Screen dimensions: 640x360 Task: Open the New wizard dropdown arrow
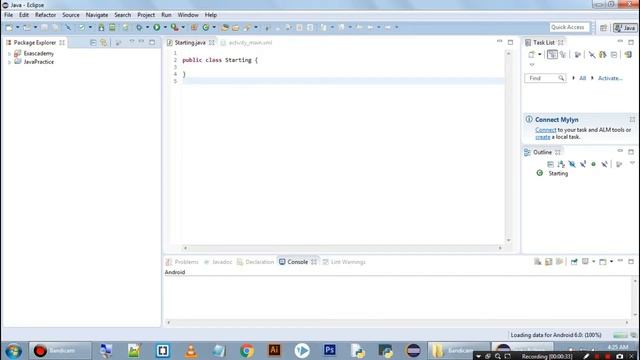click(x=18, y=27)
